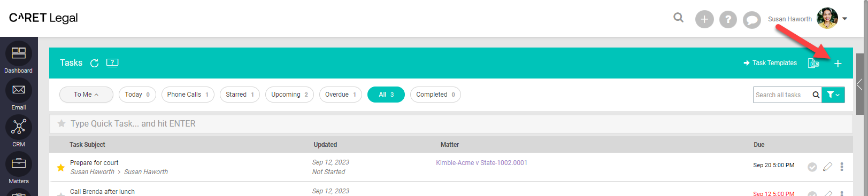
Task: Sort by Task Subject column header
Action: [x=87, y=145]
